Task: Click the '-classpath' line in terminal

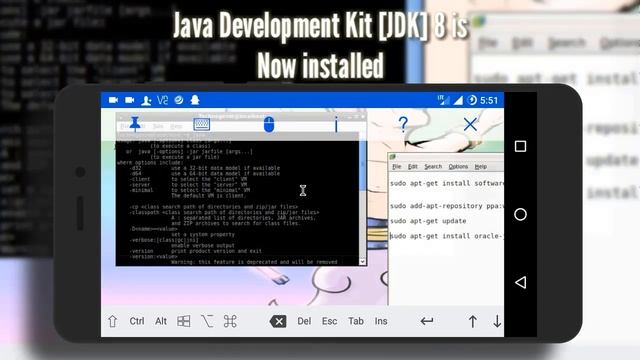Action: coord(224,212)
